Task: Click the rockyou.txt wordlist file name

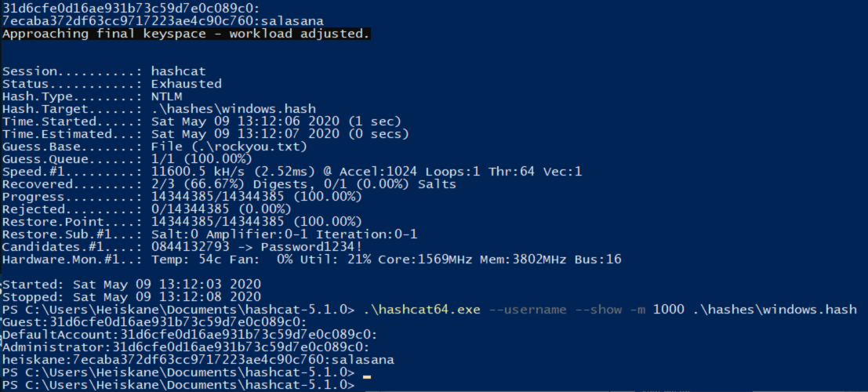Action: (255, 147)
